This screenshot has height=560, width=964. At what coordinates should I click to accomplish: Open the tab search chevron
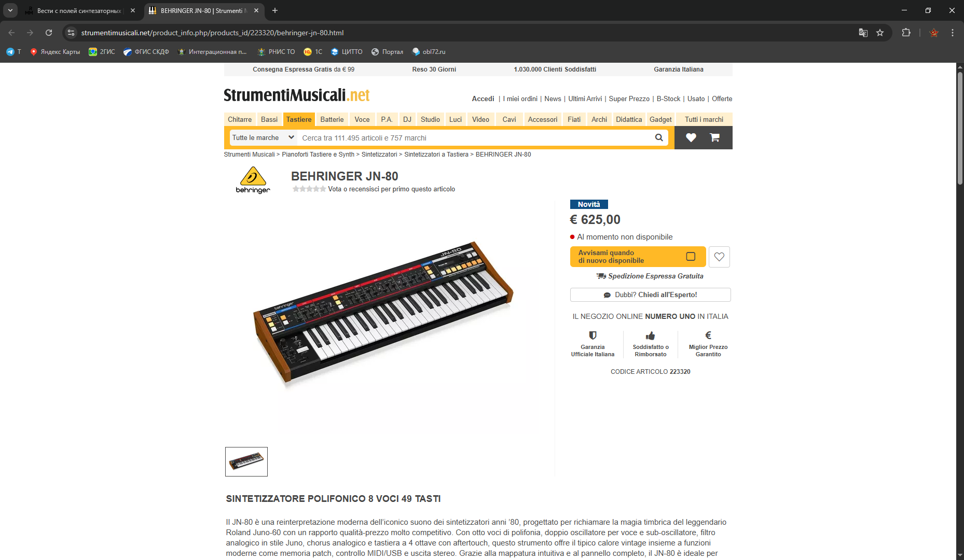(10, 10)
